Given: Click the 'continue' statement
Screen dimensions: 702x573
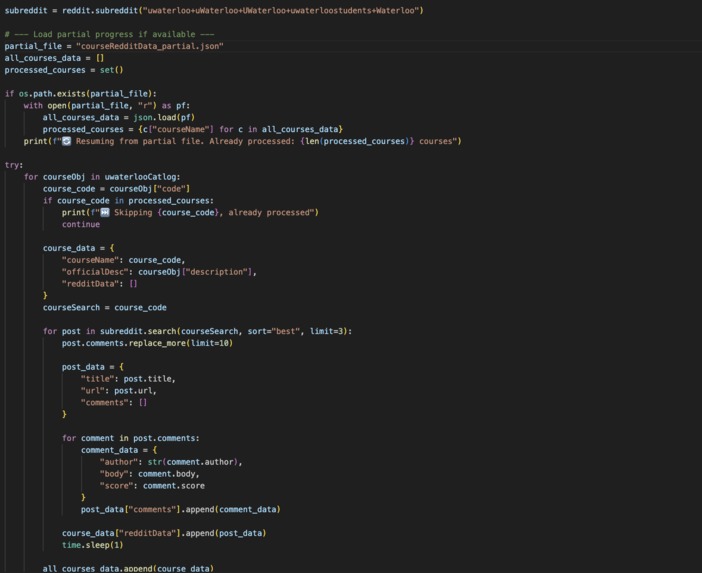Looking at the screenshot, I should 81,224.
